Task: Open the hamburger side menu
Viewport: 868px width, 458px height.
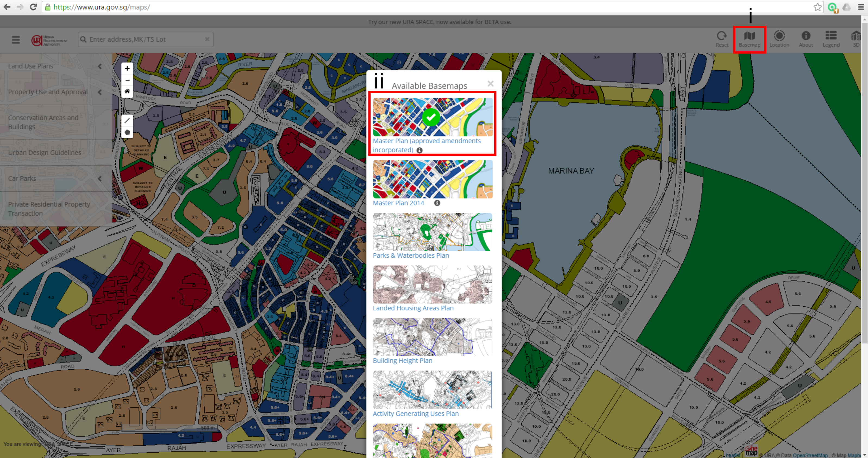Action: coord(15,40)
